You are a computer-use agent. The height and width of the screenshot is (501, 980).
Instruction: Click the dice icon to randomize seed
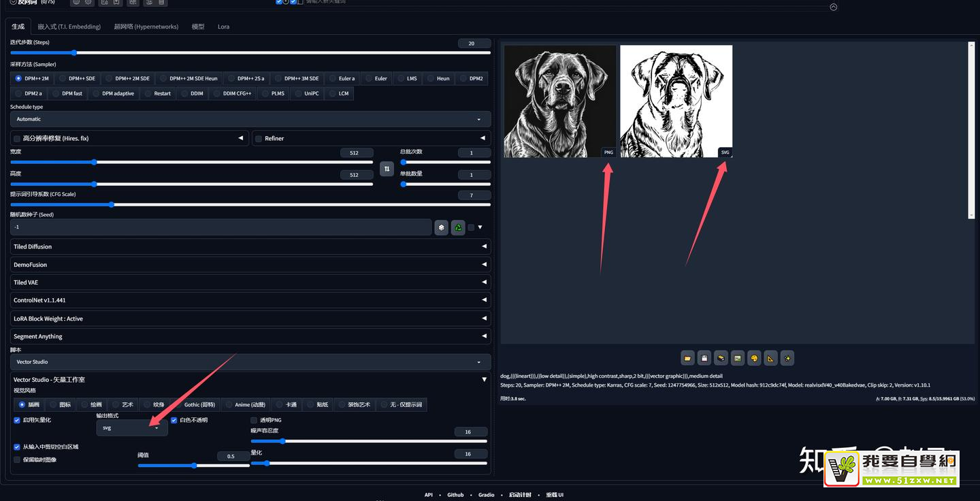click(442, 227)
